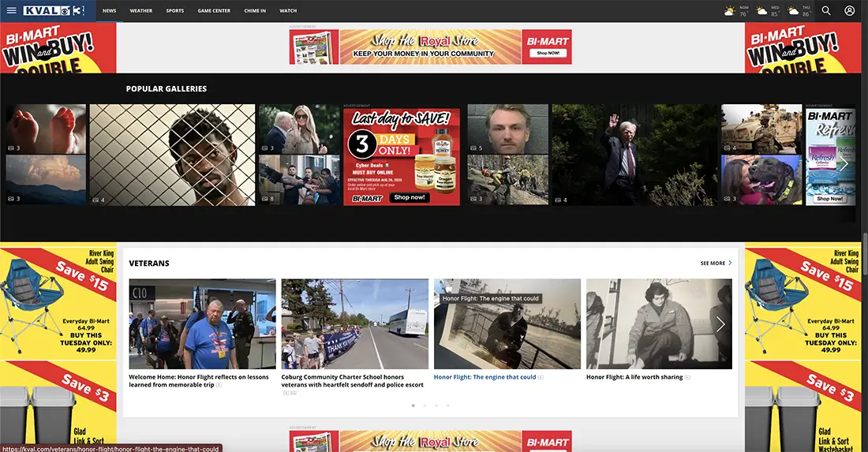868x452 pixels.
Task: Open the CHIME IN menu
Action: (255, 10)
